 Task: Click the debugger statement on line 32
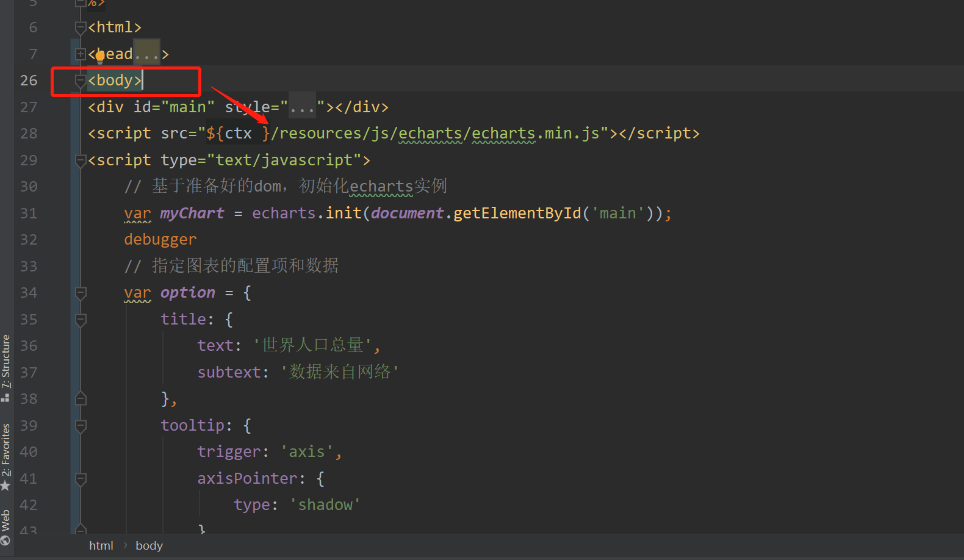160,240
